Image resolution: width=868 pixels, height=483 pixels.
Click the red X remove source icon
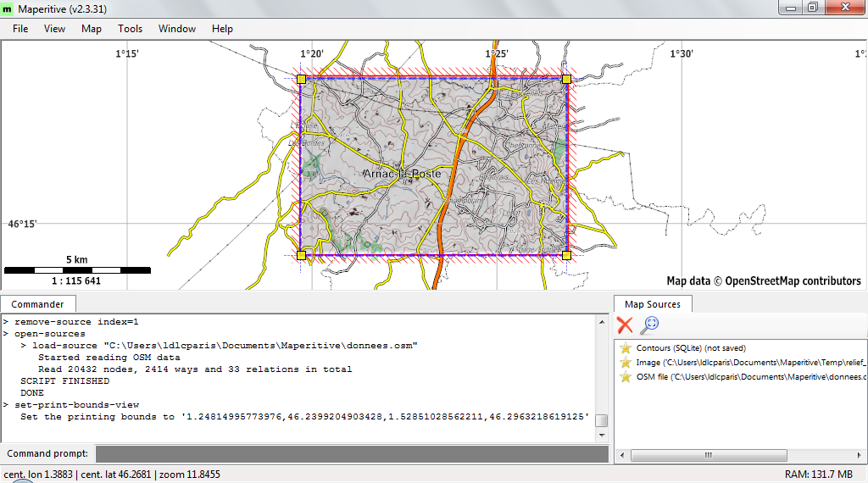point(625,325)
